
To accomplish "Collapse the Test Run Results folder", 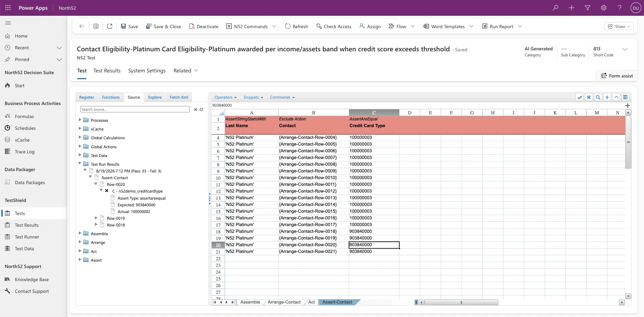I will [80, 164].
